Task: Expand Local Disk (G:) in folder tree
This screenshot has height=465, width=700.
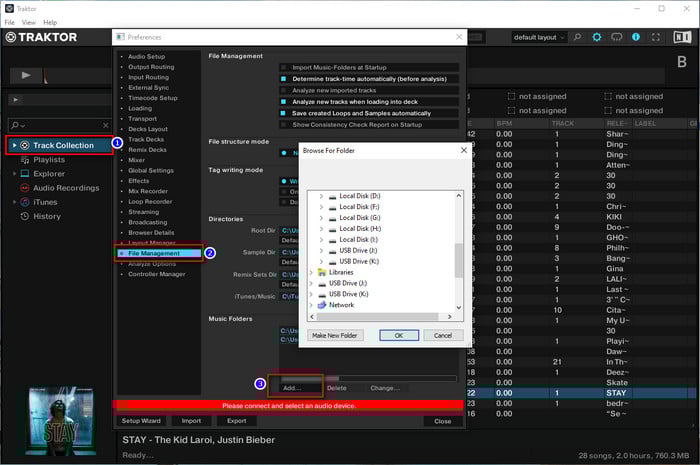Action: pos(321,218)
